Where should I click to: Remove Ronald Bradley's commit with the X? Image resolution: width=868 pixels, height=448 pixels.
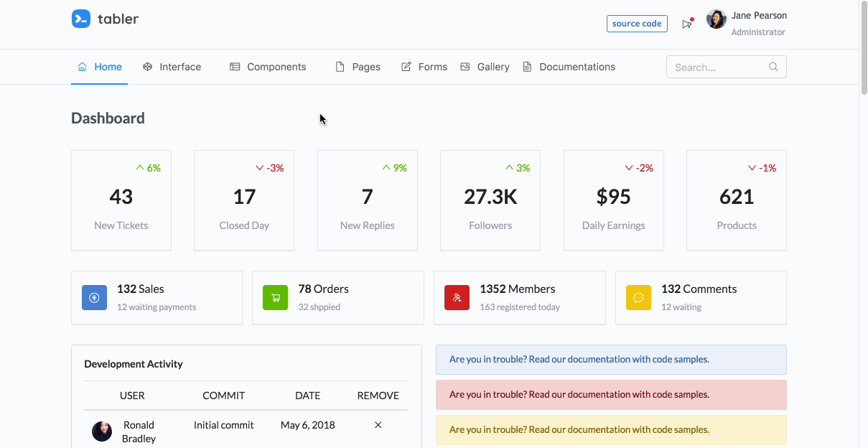378,425
